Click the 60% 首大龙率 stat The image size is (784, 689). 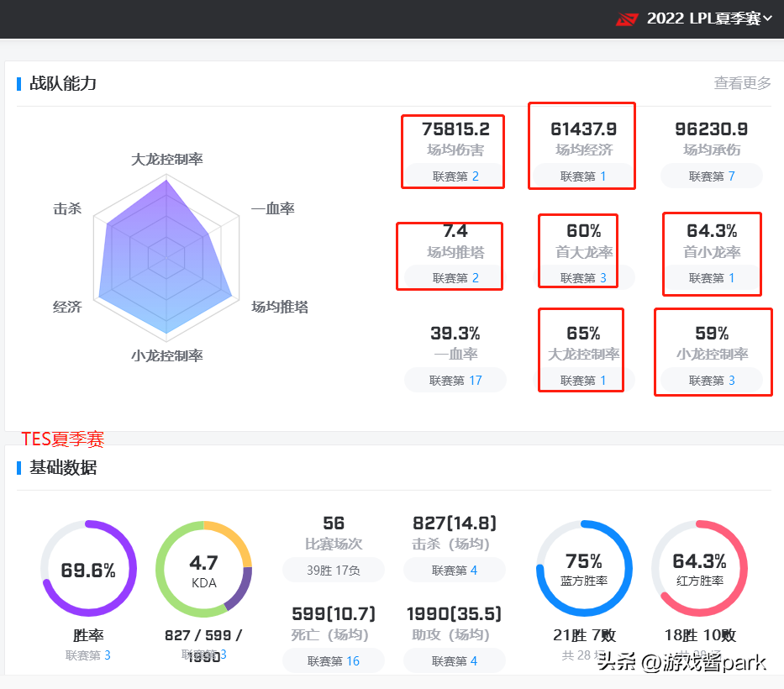(583, 241)
